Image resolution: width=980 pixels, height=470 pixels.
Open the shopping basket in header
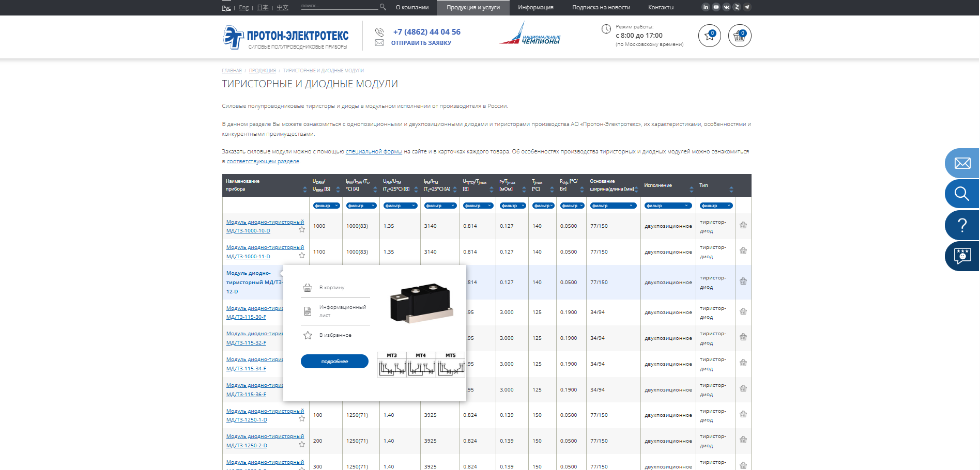[739, 36]
